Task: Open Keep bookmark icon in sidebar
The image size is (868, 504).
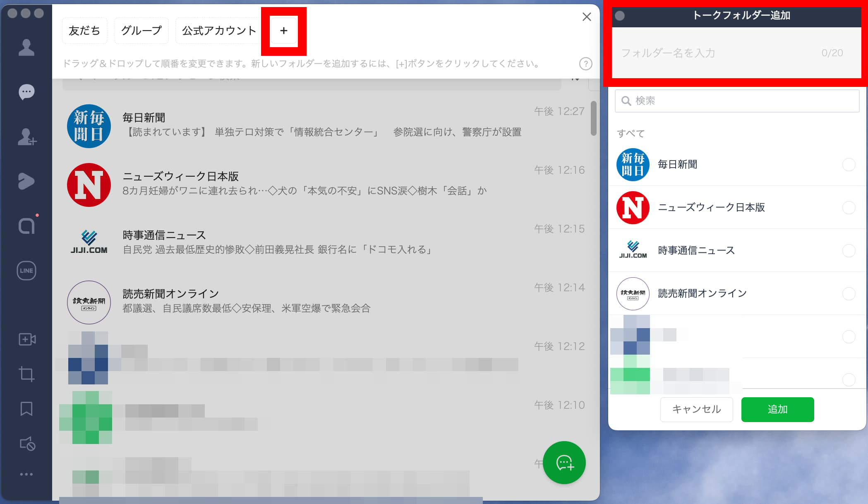Action: click(x=26, y=409)
